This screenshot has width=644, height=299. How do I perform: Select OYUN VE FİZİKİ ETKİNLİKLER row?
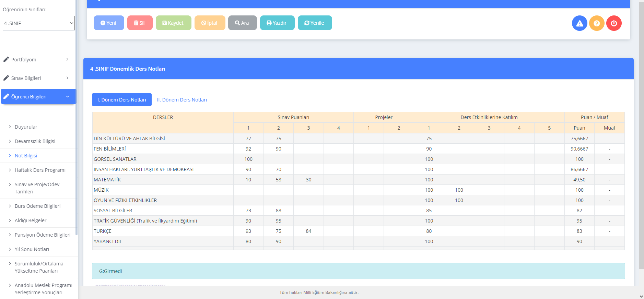pyautogui.click(x=359, y=200)
